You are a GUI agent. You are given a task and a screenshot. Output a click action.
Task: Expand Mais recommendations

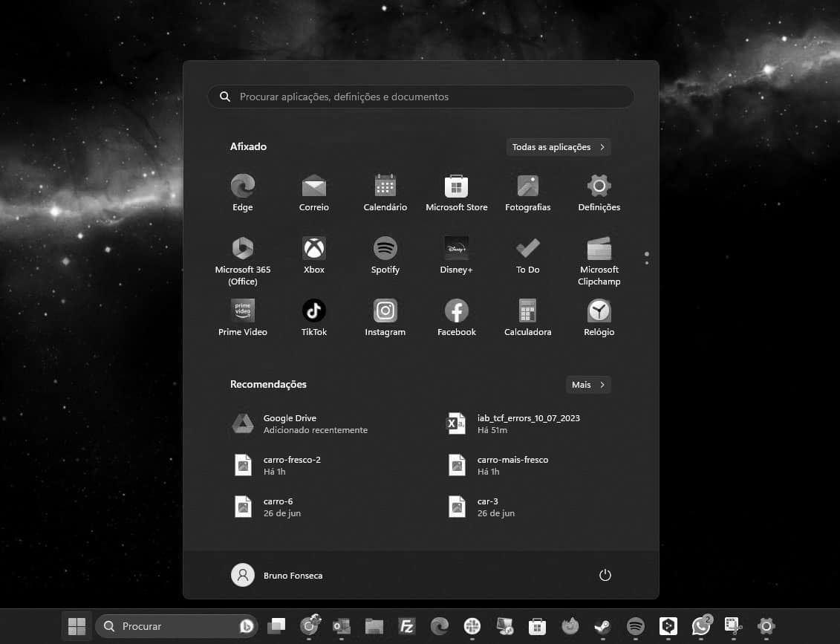(588, 385)
